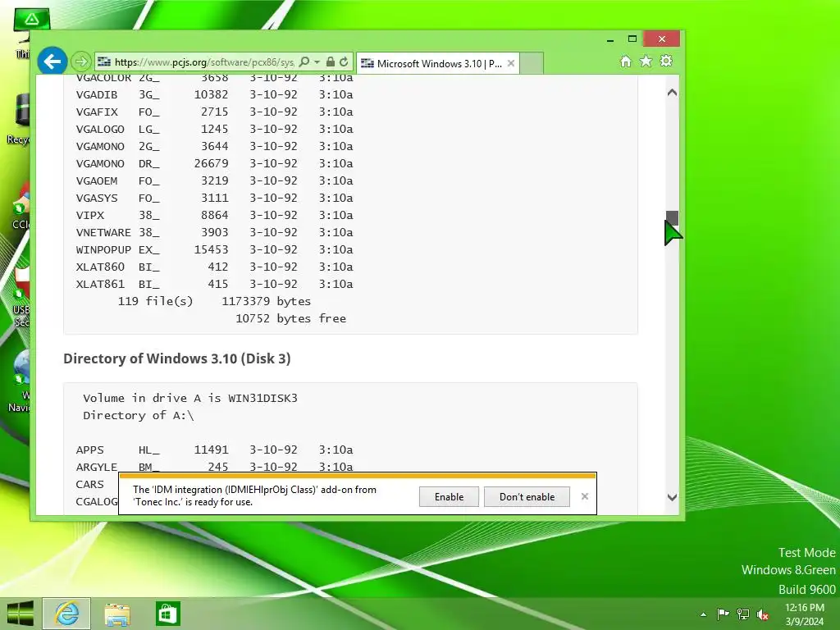Click the VGADIB file row
The image size is (840, 630).
(214, 95)
